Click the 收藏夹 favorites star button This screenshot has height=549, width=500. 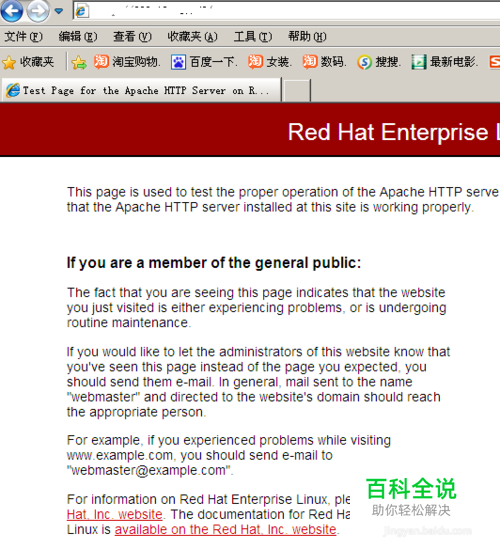[28, 62]
